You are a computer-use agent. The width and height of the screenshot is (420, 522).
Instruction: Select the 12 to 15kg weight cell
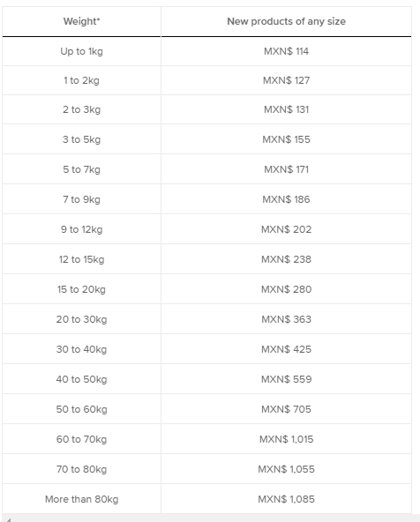click(x=81, y=259)
